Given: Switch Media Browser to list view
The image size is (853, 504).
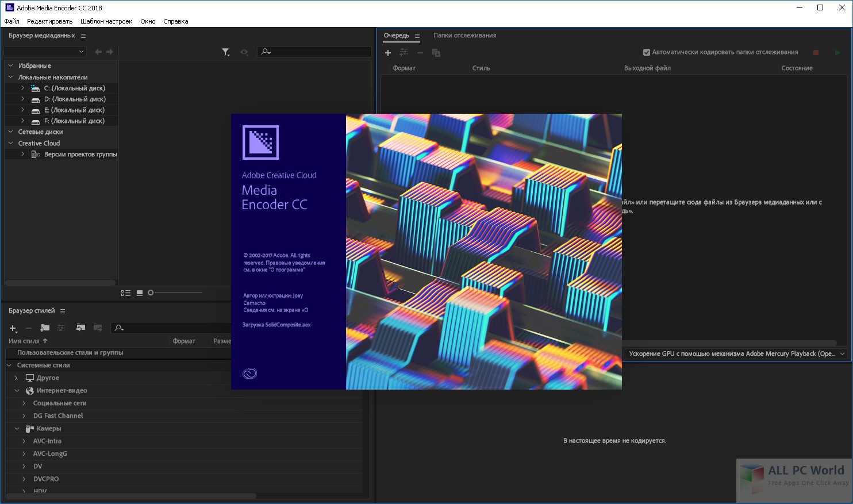Looking at the screenshot, I should [x=126, y=293].
